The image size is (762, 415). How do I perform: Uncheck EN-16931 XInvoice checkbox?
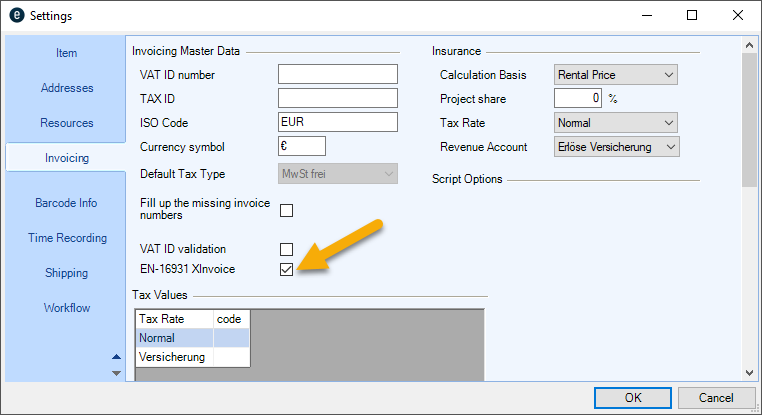(x=286, y=270)
